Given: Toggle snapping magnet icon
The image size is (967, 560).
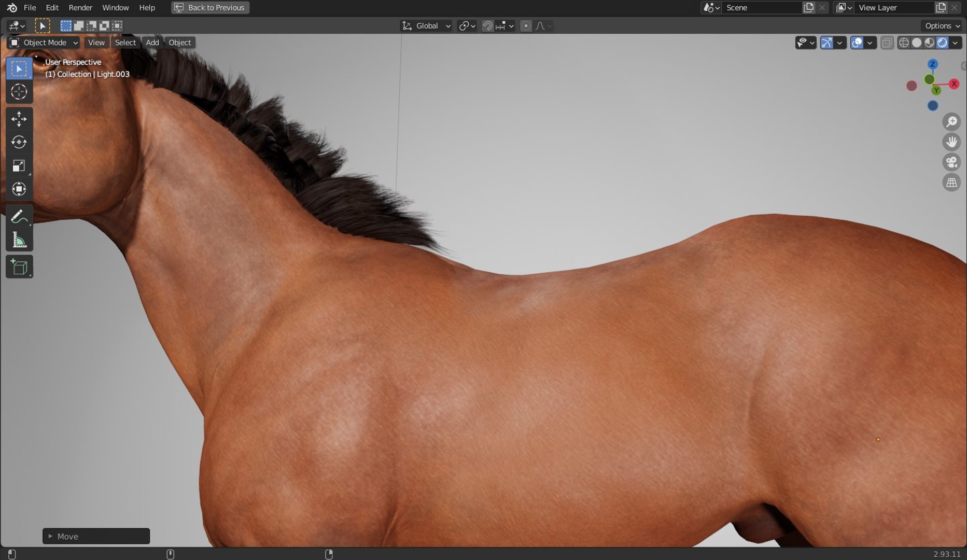Looking at the screenshot, I should coord(487,26).
